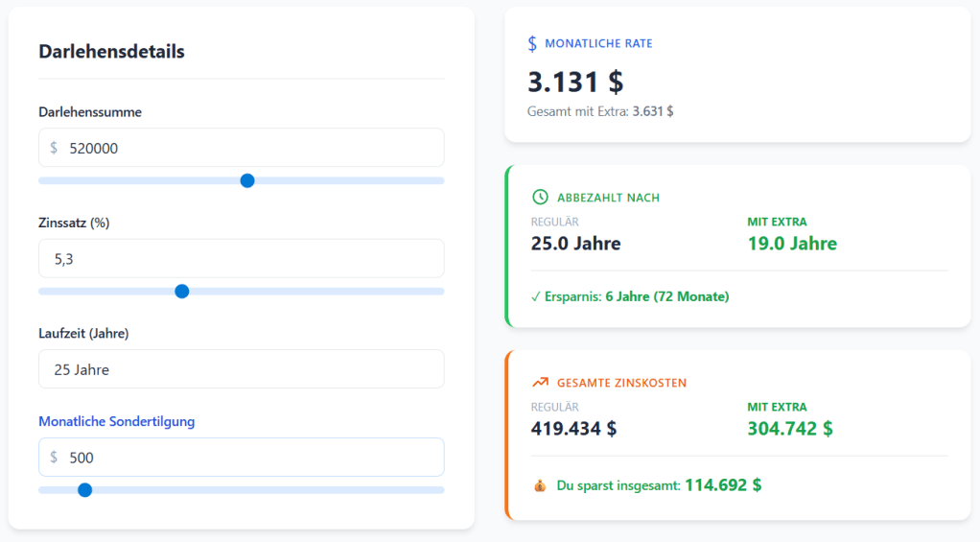
Task: Click the clock icon next to Abbezahlt nach
Action: (x=540, y=198)
